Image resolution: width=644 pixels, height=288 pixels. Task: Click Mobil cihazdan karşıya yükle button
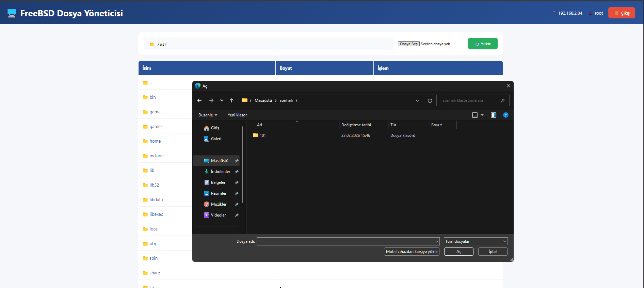(x=412, y=252)
